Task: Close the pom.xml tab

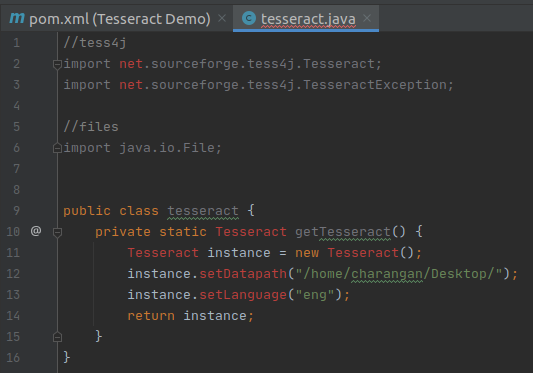Action: (x=222, y=18)
